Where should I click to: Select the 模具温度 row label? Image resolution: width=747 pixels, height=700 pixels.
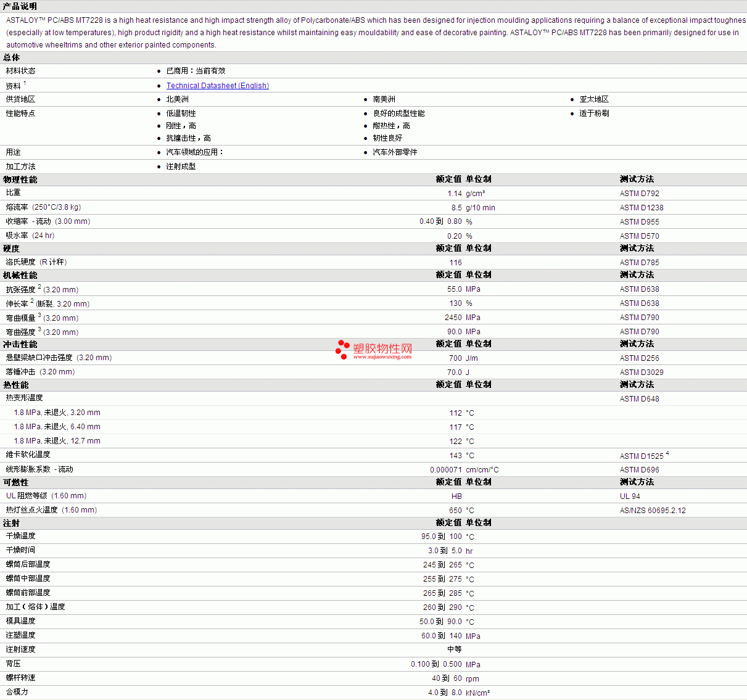(21, 621)
